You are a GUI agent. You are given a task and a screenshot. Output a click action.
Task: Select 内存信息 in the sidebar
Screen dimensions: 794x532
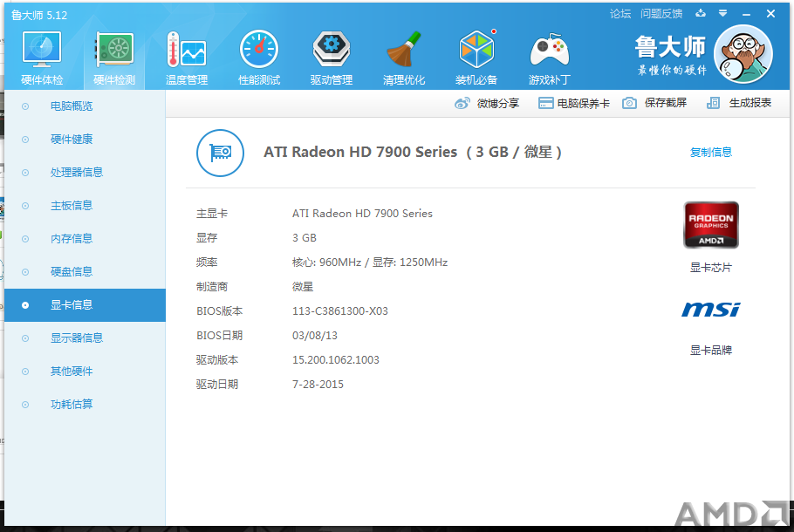pos(86,239)
